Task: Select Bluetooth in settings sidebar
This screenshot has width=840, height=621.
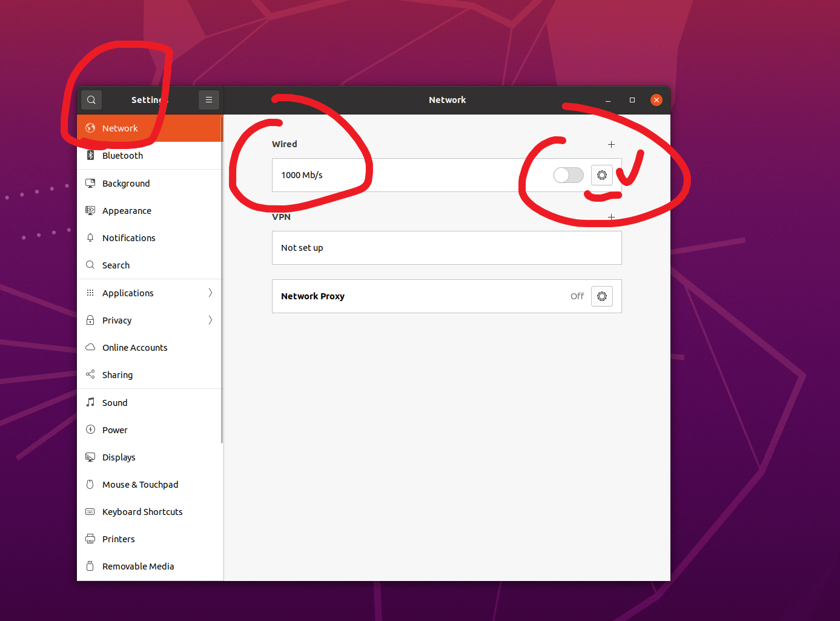Action: tap(150, 156)
